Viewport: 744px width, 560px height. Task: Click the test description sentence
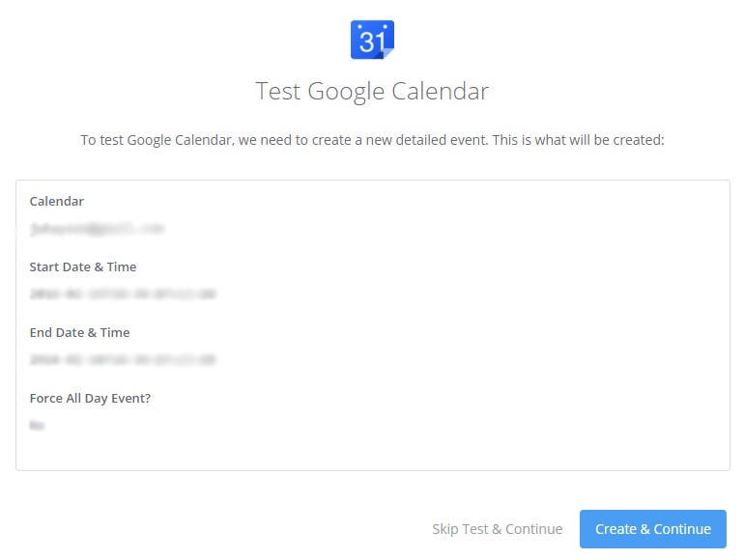coord(372,140)
